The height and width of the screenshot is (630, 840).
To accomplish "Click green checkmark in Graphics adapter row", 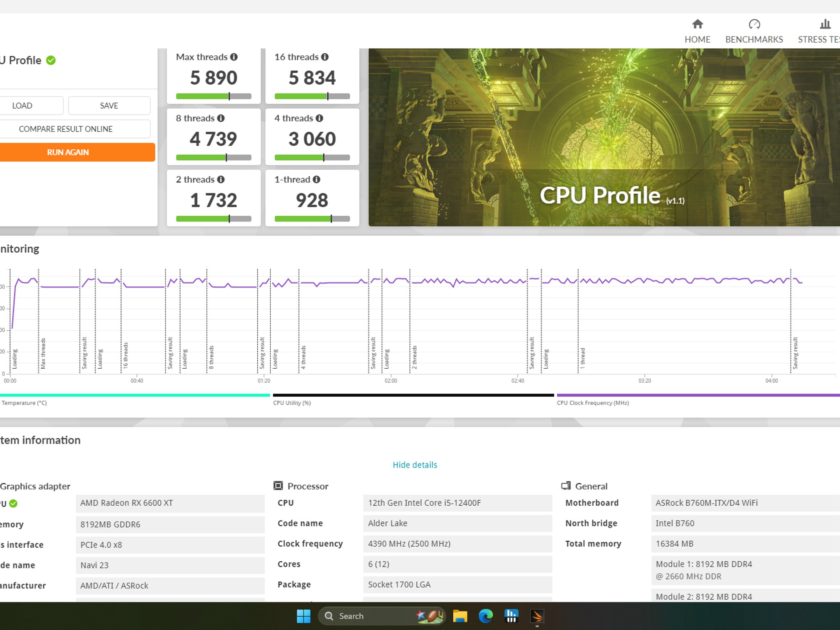I will (13, 503).
